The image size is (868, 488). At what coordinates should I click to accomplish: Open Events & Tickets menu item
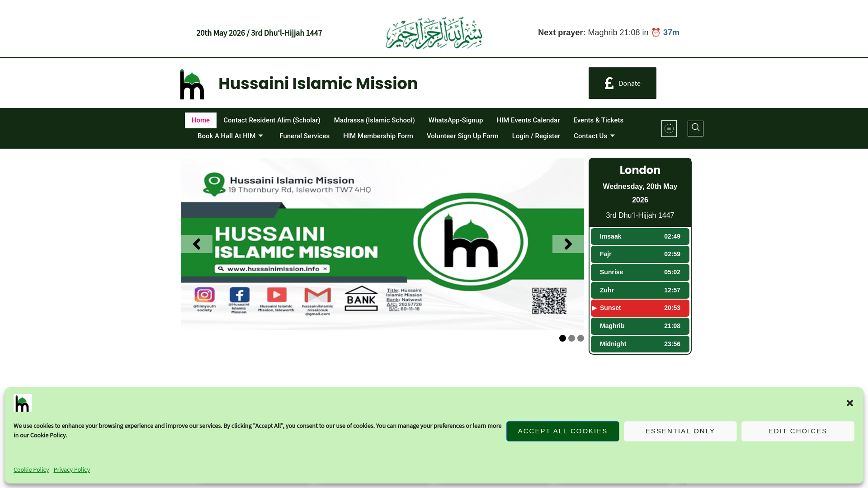[598, 120]
